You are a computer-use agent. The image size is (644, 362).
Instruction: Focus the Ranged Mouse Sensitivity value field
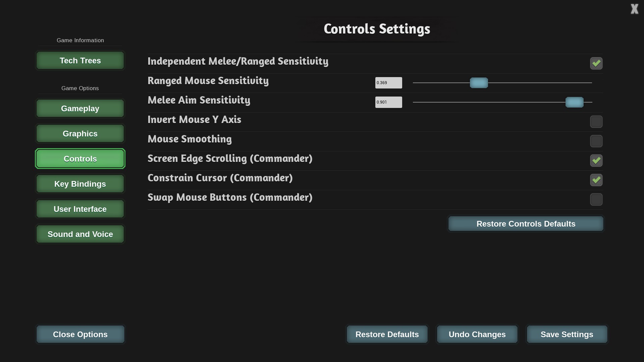click(388, 83)
